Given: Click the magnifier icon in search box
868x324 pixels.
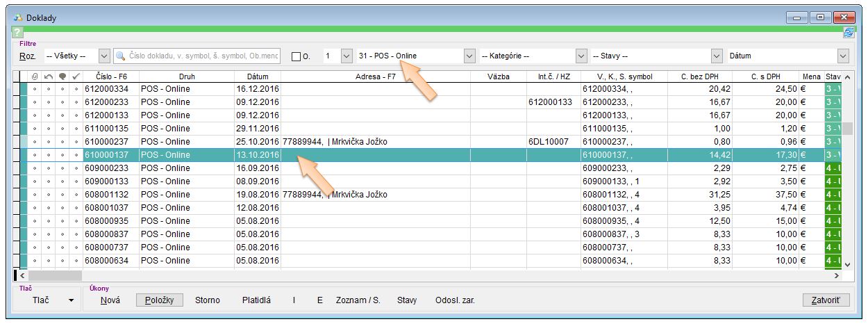Looking at the screenshot, I should (x=122, y=56).
